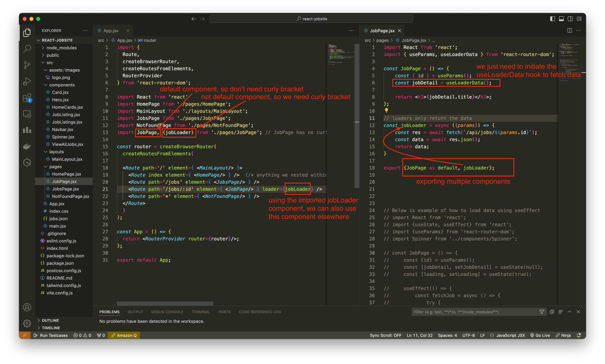Open the CODE REFERENCE LOG tab

coord(260,312)
